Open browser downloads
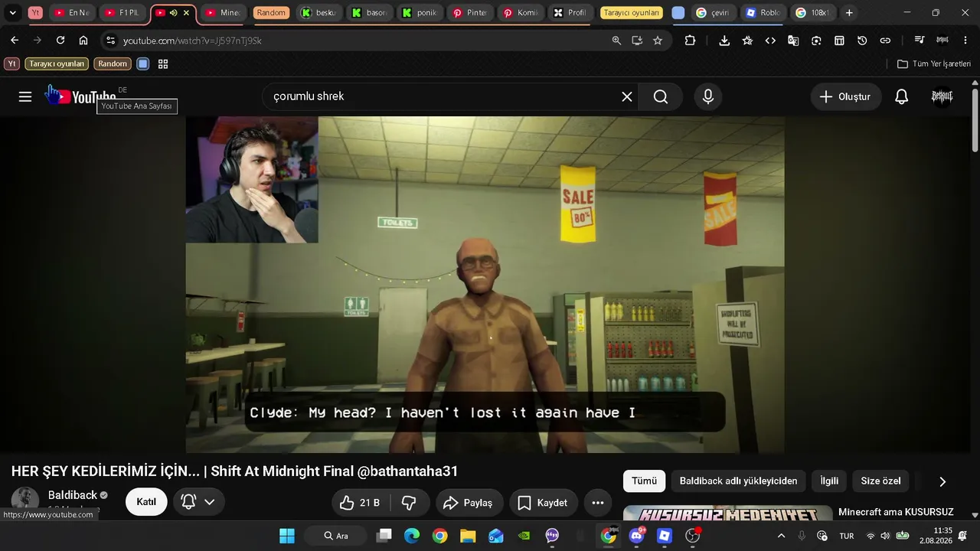This screenshot has height=551, width=980. tap(724, 41)
